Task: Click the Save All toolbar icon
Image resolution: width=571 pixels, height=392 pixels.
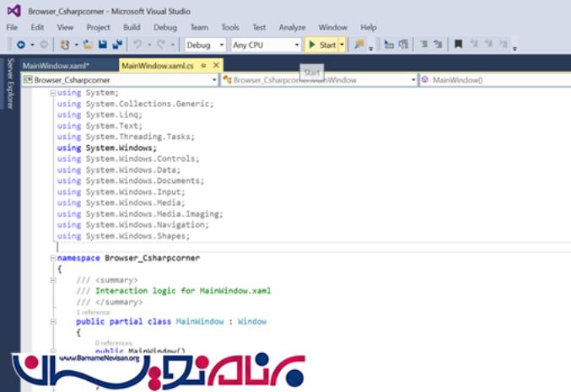Action: [x=116, y=45]
